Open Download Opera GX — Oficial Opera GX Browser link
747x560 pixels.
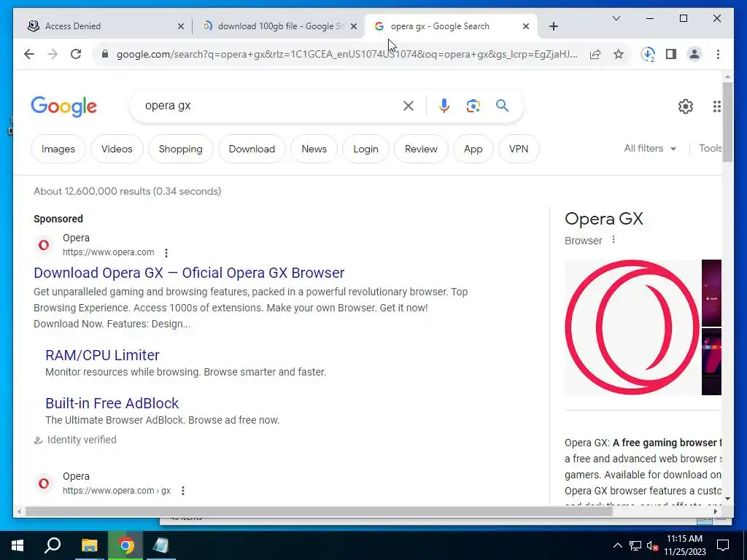[x=189, y=273]
